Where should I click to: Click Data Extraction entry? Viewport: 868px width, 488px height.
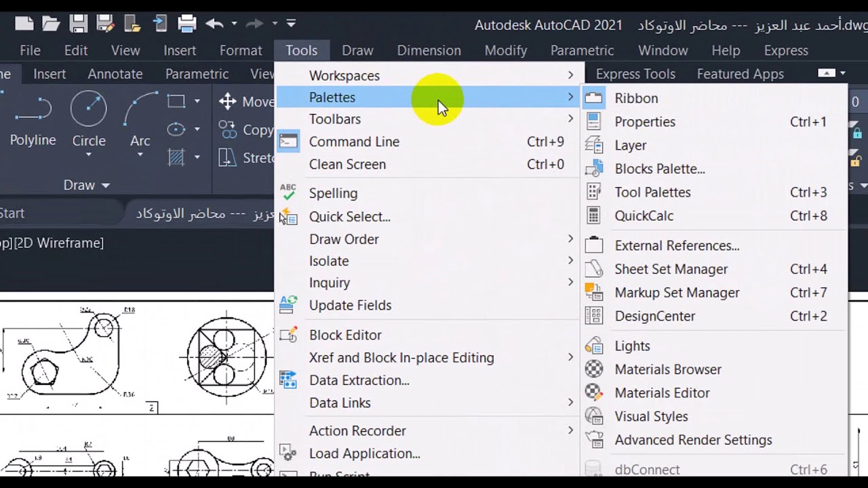tap(427, 380)
